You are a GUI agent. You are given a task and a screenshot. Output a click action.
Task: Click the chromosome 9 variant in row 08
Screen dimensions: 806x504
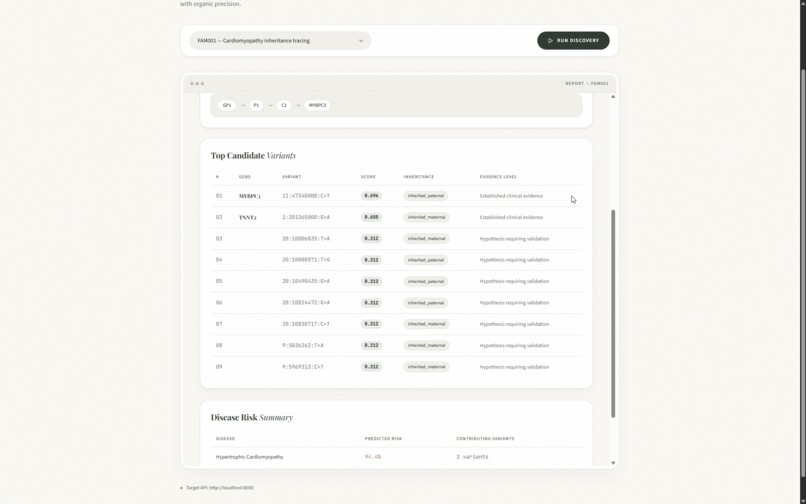coord(303,346)
